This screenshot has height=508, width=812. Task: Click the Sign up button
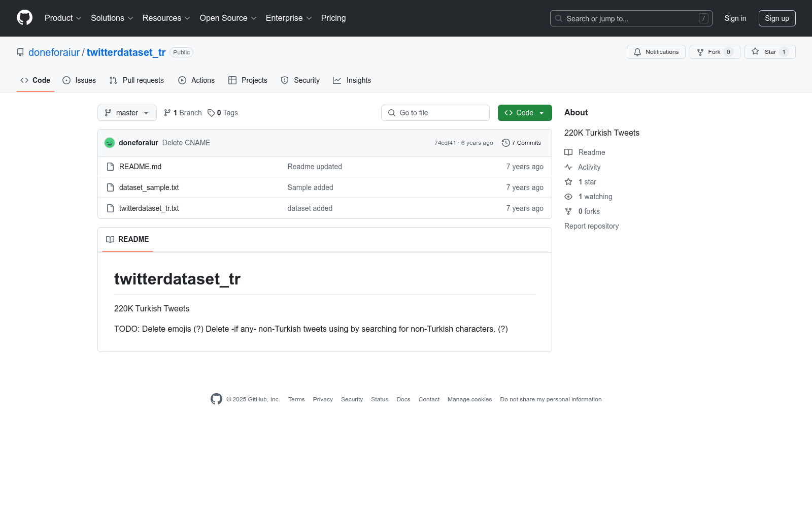(777, 18)
